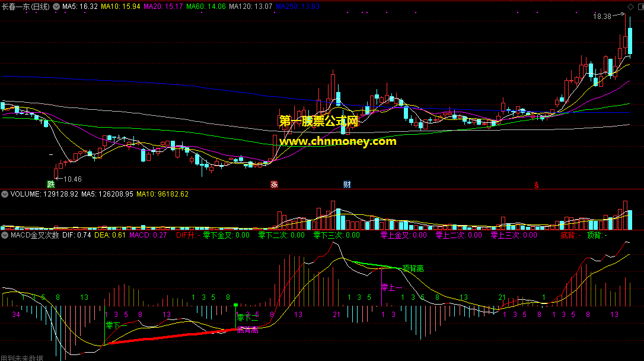Click the diamond icon at top right
This screenshot has width=644, height=361.
click(630, 7)
